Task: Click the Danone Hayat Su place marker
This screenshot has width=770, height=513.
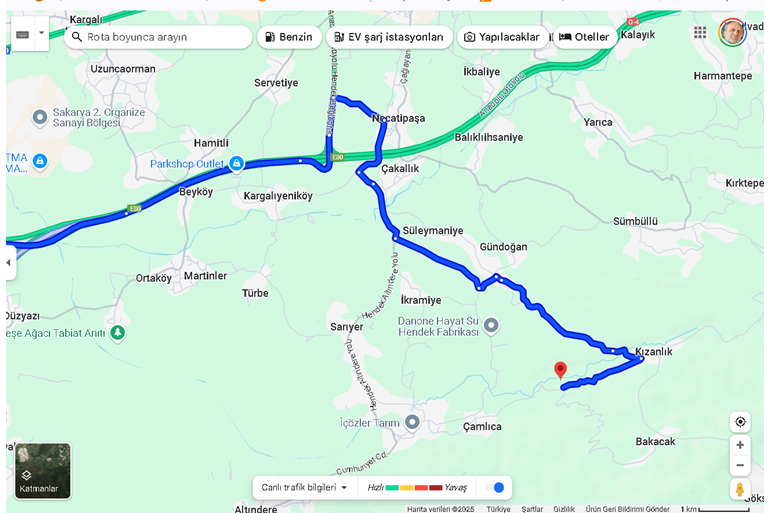Action: [x=491, y=325]
